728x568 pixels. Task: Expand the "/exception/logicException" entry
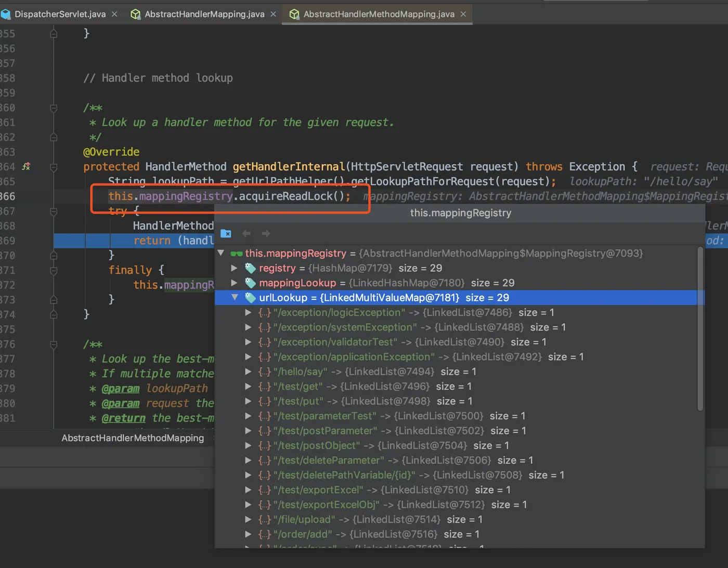(249, 312)
